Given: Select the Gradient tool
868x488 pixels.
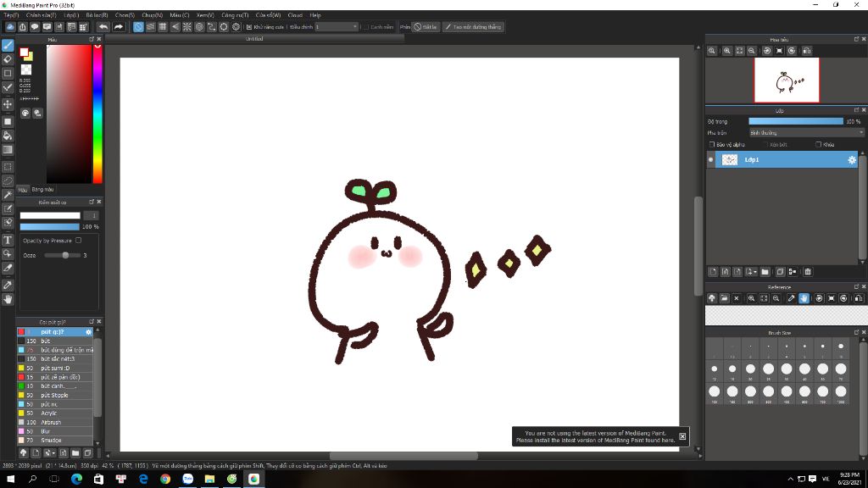Looking at the screenshot, I should pos(8,149).
